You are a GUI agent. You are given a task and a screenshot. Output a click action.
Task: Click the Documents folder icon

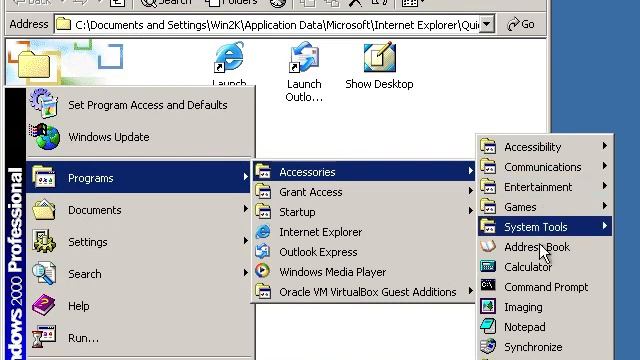[x=44, y=209]
